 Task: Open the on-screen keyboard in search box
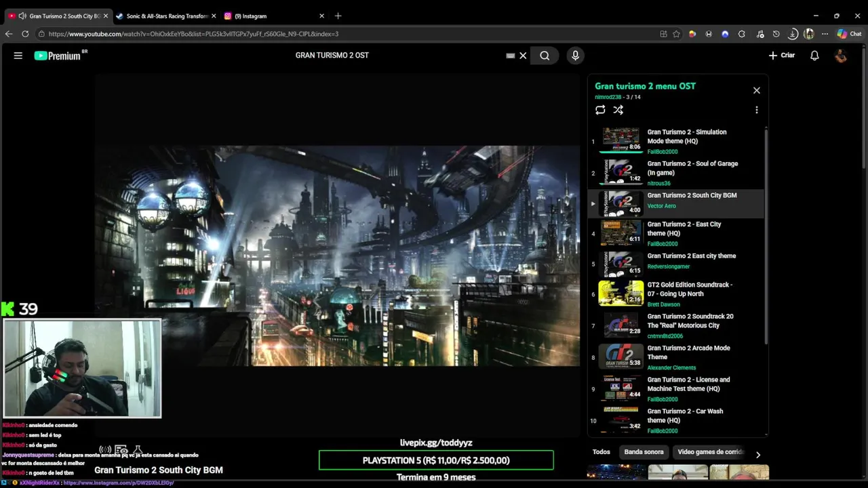click(511, 56)
